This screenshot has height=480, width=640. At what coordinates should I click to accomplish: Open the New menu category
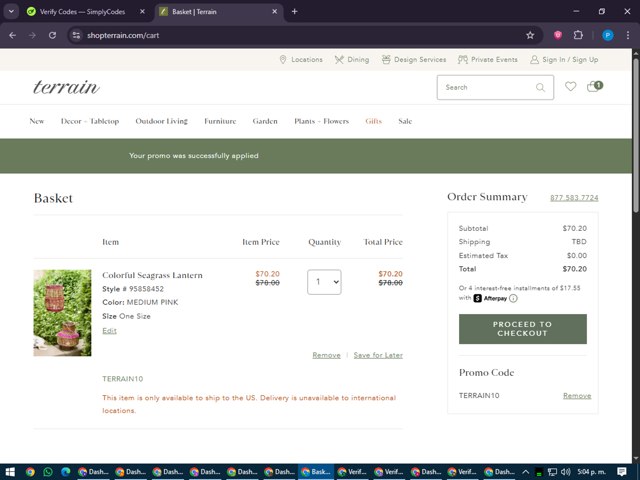37,121
